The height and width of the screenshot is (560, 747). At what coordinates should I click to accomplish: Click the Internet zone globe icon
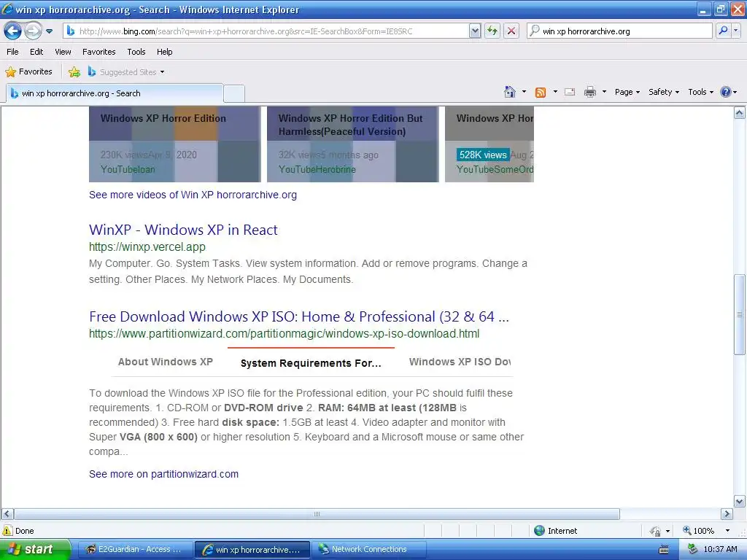(x=539, y=531)
